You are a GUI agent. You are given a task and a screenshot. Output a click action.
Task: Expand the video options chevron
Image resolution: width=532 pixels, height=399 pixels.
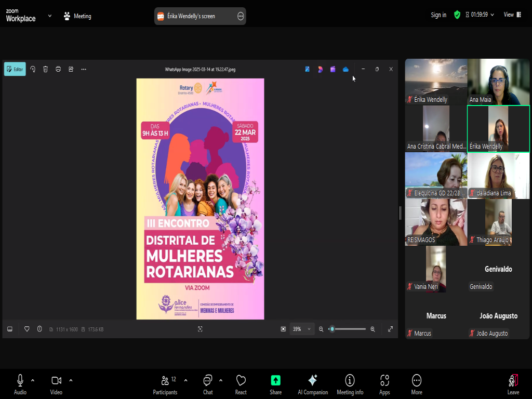click(71, 380)
